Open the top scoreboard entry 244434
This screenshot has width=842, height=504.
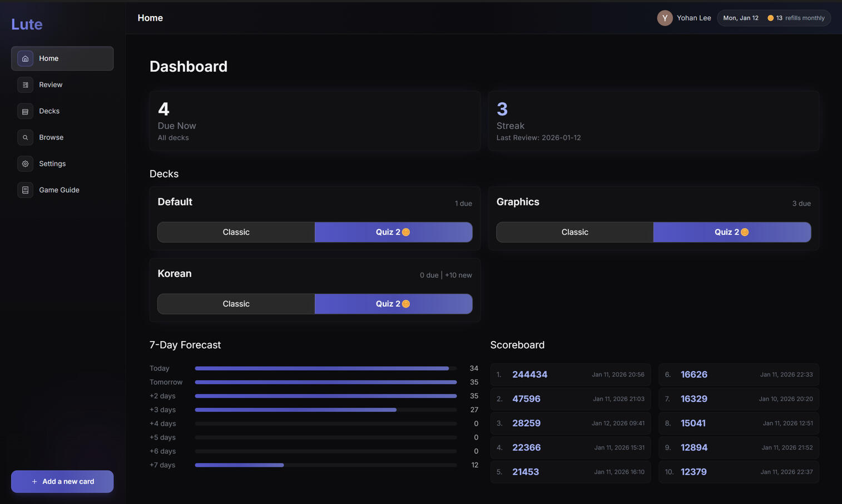[529, 375]
